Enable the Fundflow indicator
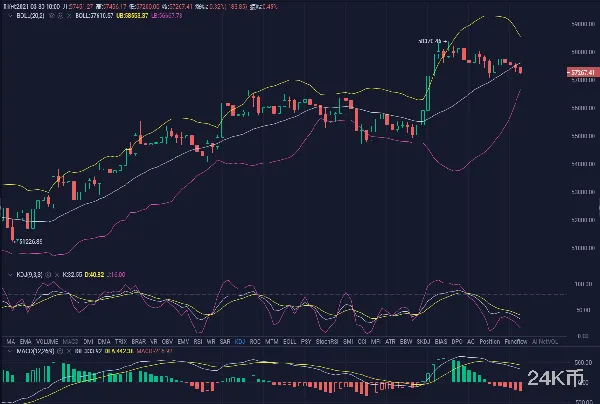 (x=516, y=340)
